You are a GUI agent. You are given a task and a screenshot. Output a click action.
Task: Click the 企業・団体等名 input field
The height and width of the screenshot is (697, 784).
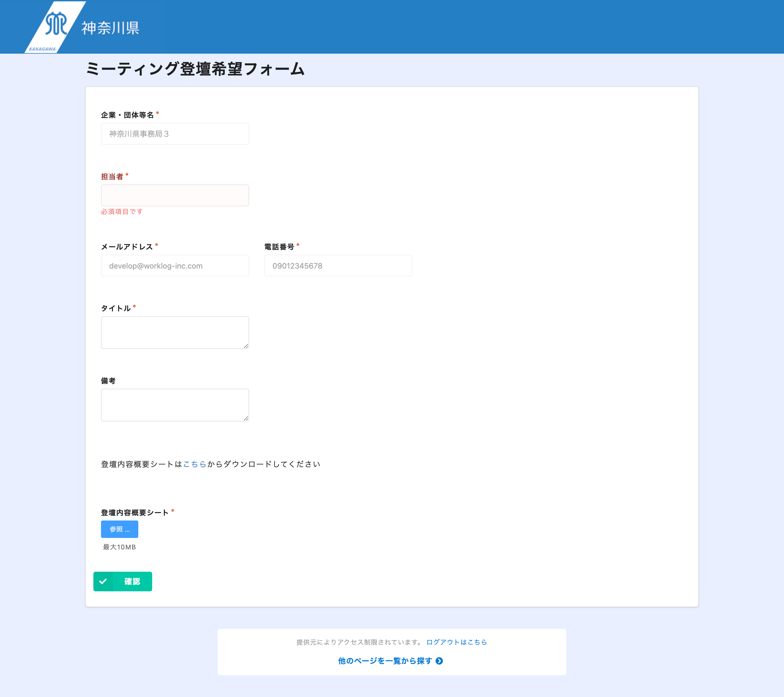(174, 133)
